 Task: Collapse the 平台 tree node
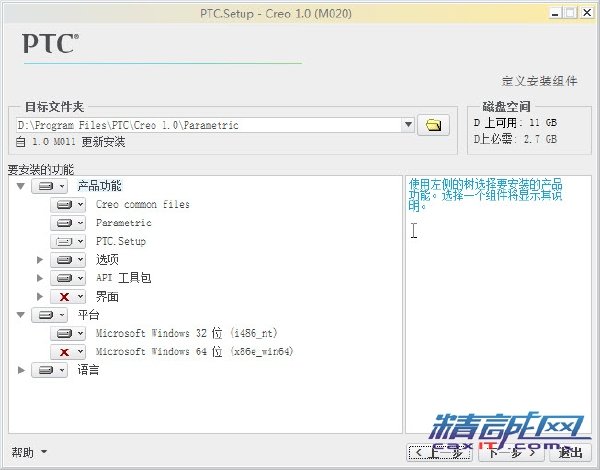[21, 315]
